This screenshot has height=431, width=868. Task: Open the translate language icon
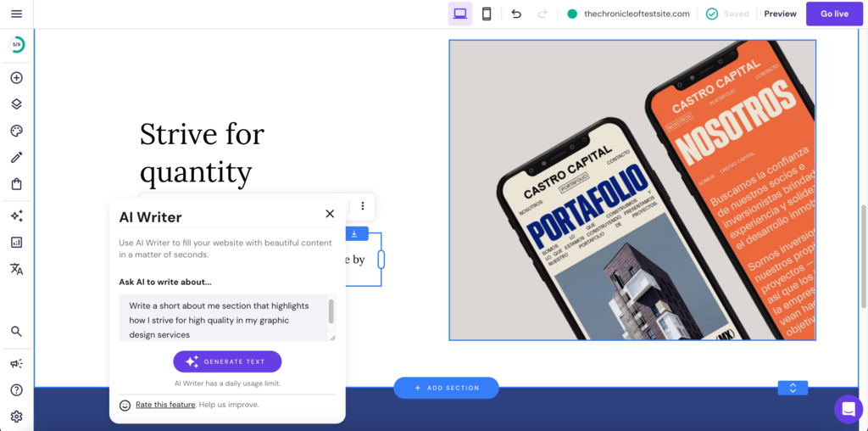[x=16, y=269]
